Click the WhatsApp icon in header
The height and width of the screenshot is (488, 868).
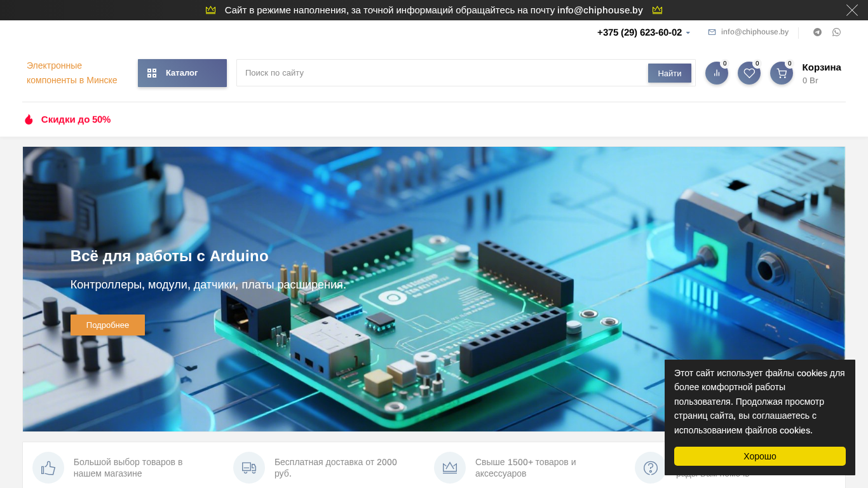point(836,32)
